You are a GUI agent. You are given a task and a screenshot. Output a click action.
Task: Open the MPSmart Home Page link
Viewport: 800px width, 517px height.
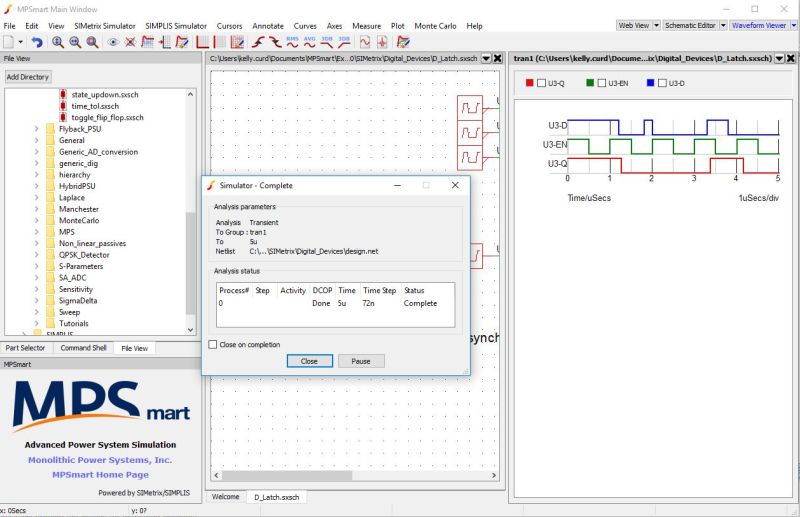click(x=100, y=474)
